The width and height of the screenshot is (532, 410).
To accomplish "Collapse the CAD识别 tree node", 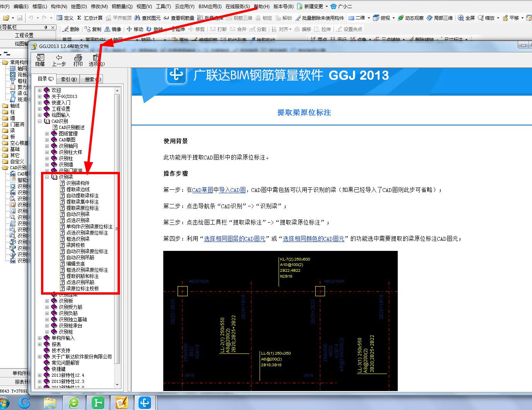I will (40, 121).
